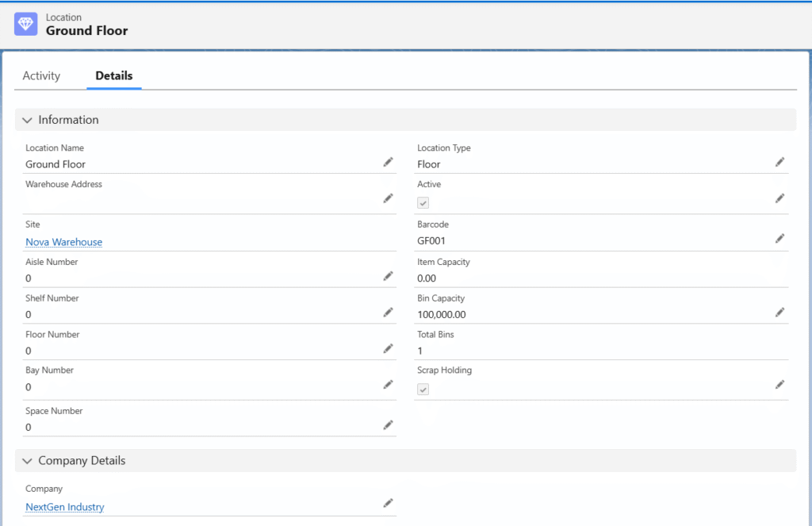812x526 pixels.
Task: Collapse the Company Details section
Action: tap(28, 461)
